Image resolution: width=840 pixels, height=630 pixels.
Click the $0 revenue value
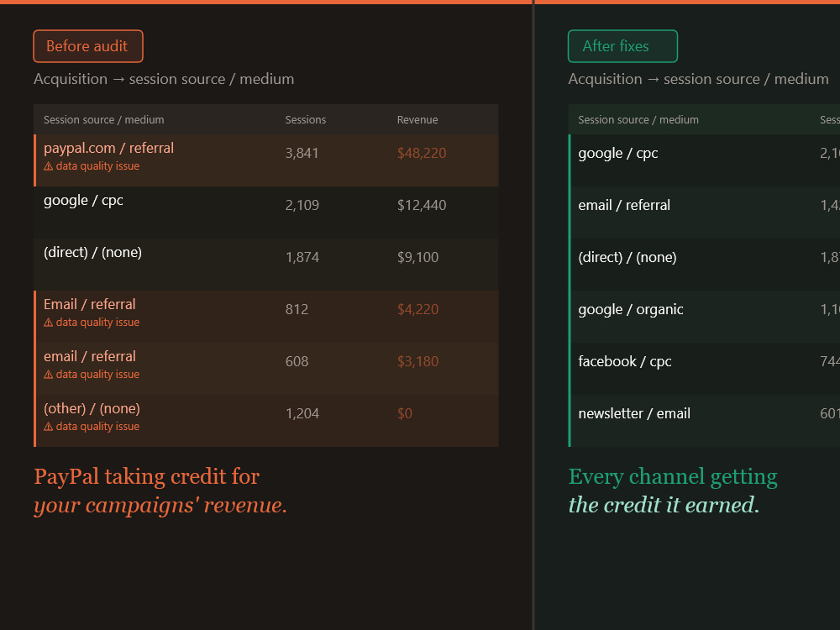click(x=405, y=413)
